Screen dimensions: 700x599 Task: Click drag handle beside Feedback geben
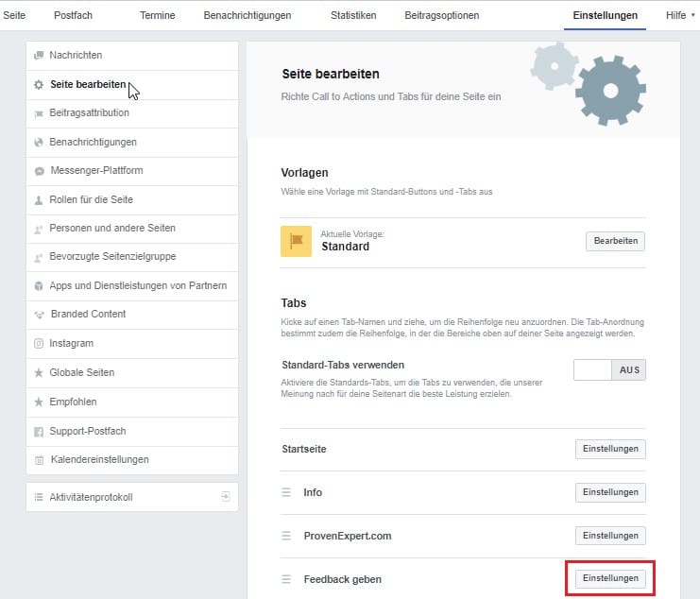pos(286,578)
